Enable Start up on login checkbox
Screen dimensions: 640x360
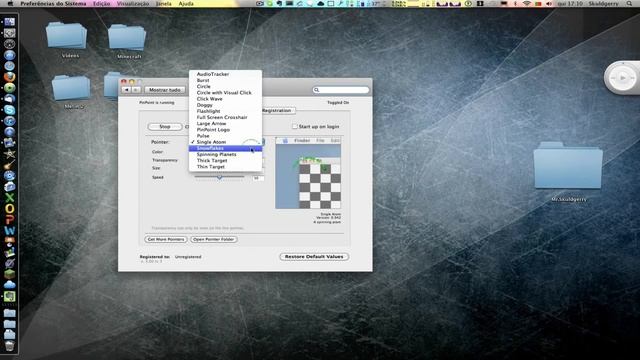[295, 127]
